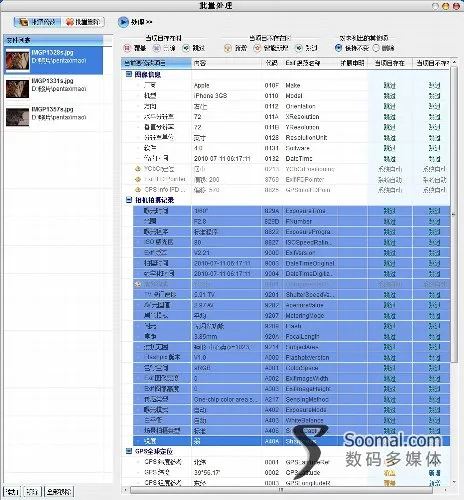This screenshot has height=500, width=464.
Task: Collapse the 图像信息 tree section
Action: pos(129,74)
